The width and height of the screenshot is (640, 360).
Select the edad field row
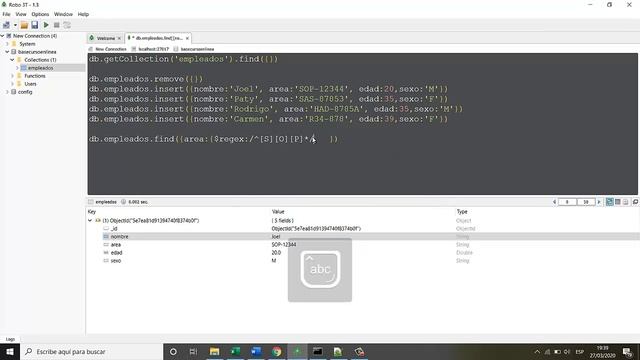tap(363, 253)
